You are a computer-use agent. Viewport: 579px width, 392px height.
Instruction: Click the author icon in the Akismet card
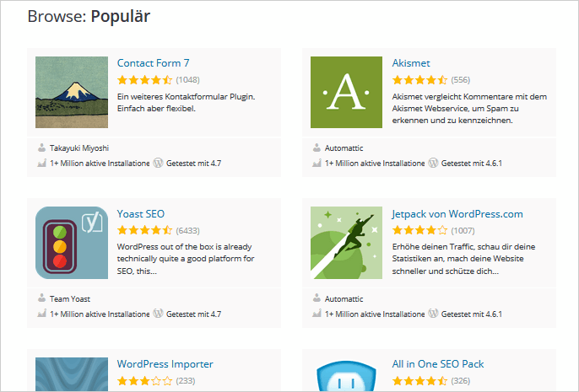pyautogui.click(x=317, y=148)
